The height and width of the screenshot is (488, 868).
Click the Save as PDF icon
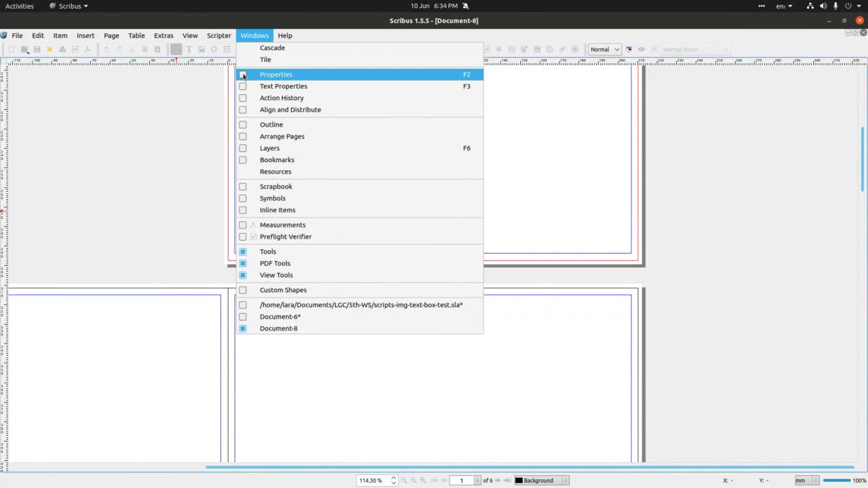(87, 49)
